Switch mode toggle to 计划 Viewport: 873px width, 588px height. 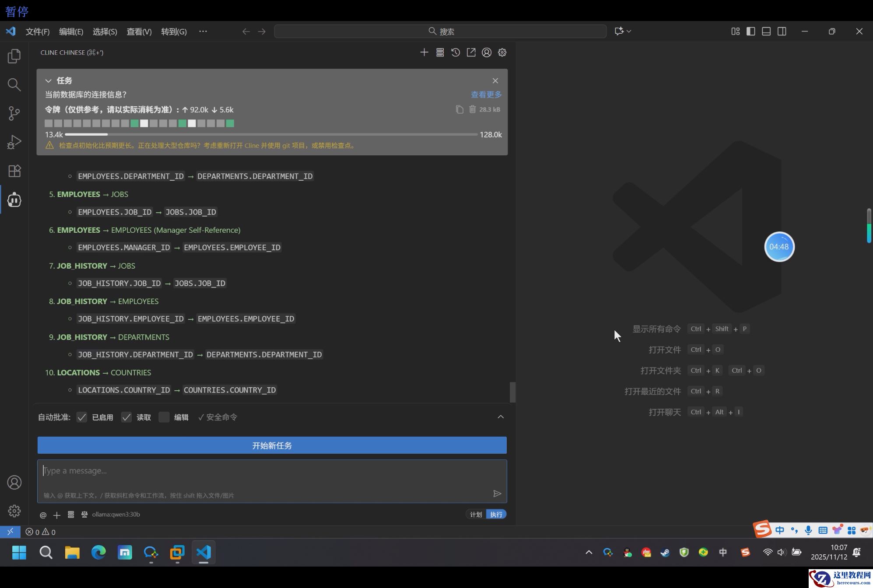tap(476, 514)
